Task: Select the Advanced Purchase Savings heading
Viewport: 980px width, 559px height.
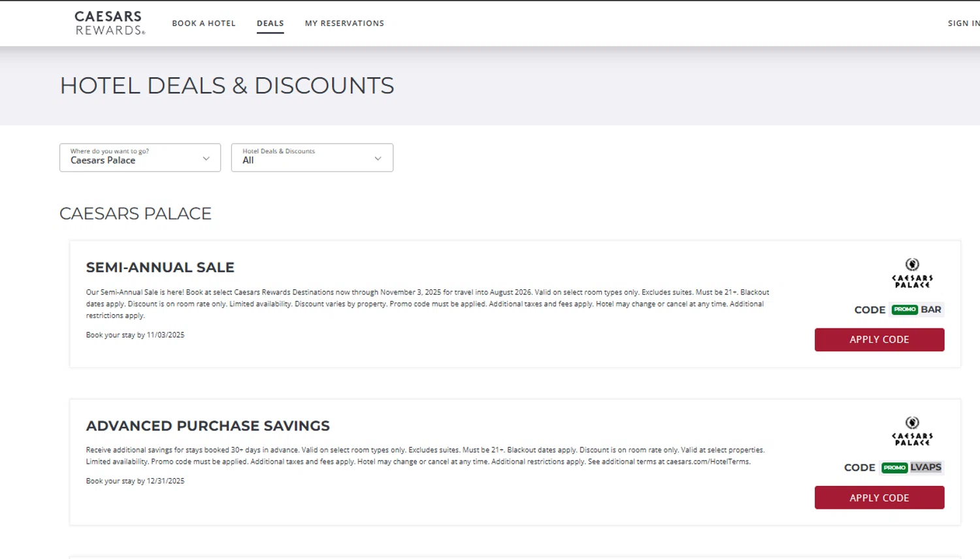Action: [208, 426]
